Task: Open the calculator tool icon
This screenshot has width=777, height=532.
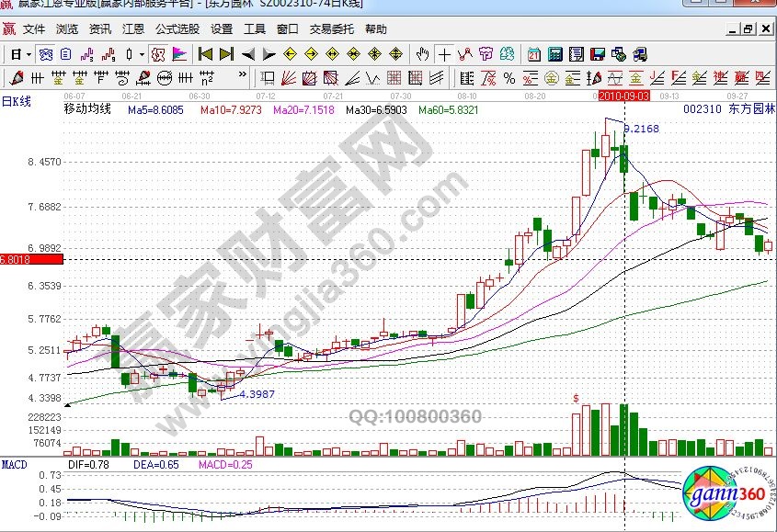Action: point(554,54)
